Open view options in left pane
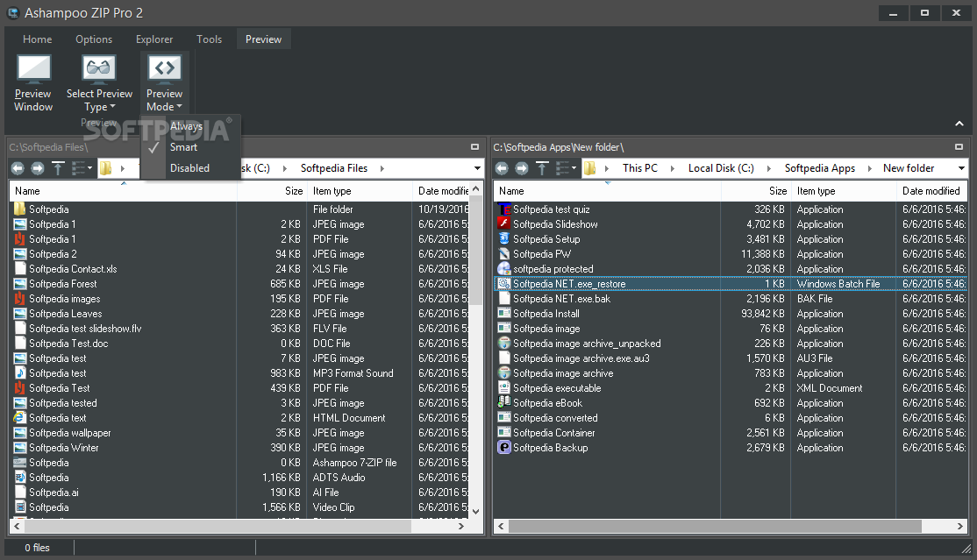Screen dimensions: 977x560 coord(82,168)
